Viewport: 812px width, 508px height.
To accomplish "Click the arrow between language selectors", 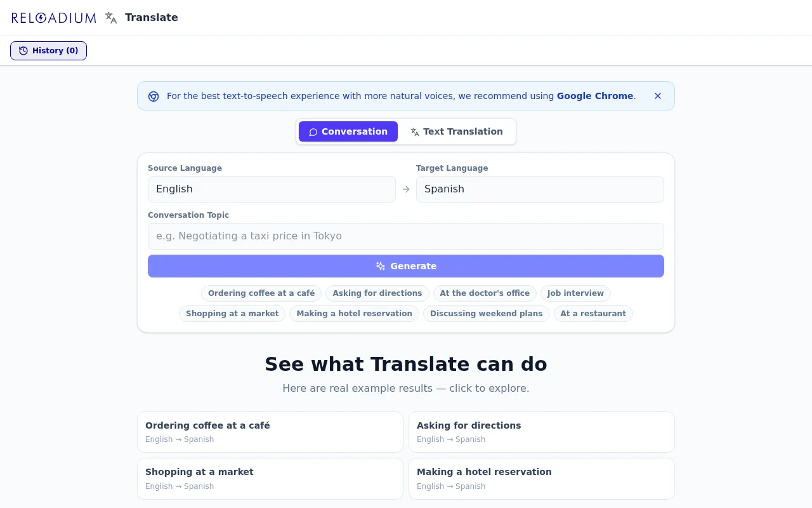I will pyautogui.click(x=406, y=189).
